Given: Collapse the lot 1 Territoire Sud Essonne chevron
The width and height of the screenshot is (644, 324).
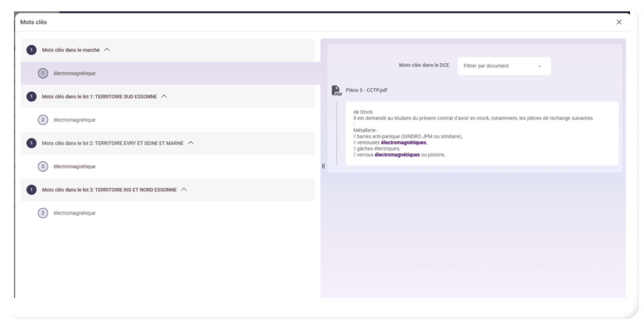Looking at the screenshot, I should point(164,96).
